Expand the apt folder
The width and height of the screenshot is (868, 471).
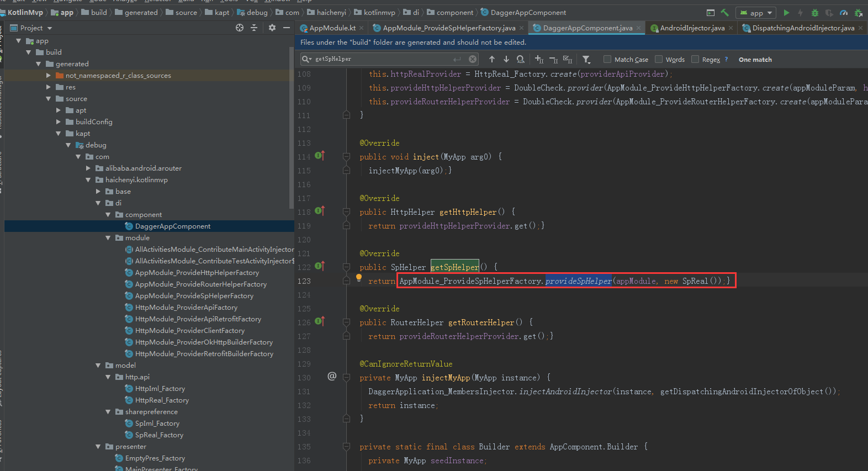pyautogui.click(x=59, y=110)
